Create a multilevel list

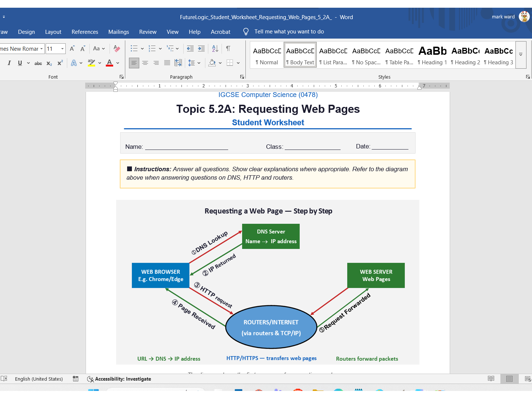[170, 48]
